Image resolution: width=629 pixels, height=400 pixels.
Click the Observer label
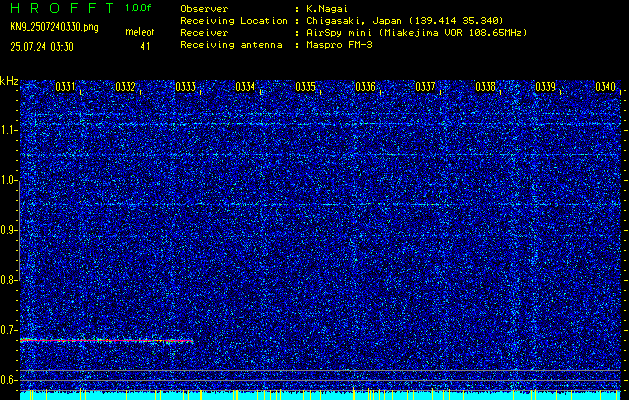pos(204,8)
